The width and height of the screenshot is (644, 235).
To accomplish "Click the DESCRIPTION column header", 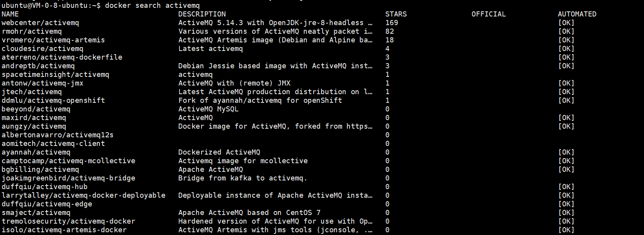I will pyautogui.click(x=202, y=14).
